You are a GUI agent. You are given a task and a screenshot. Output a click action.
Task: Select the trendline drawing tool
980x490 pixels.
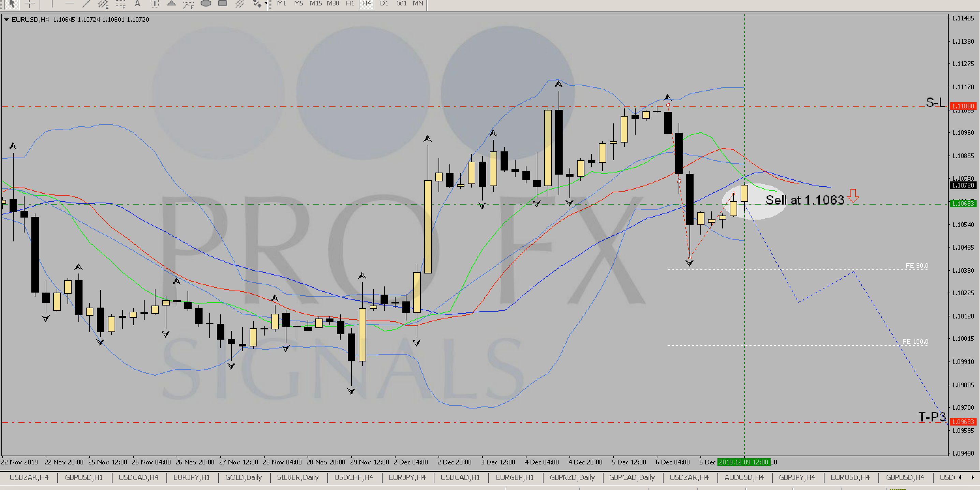point(86,4)
